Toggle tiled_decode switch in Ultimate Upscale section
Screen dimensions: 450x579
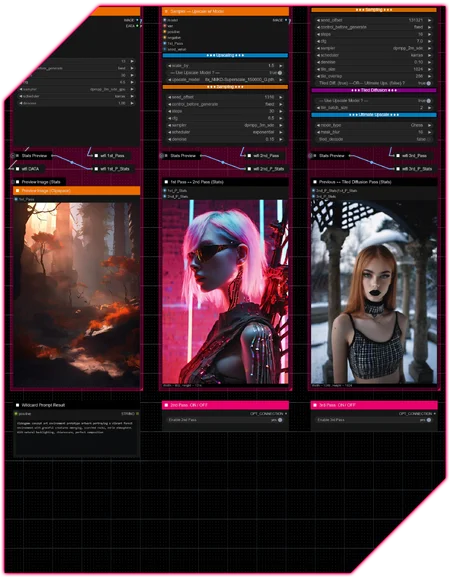(x=429, y=139)
